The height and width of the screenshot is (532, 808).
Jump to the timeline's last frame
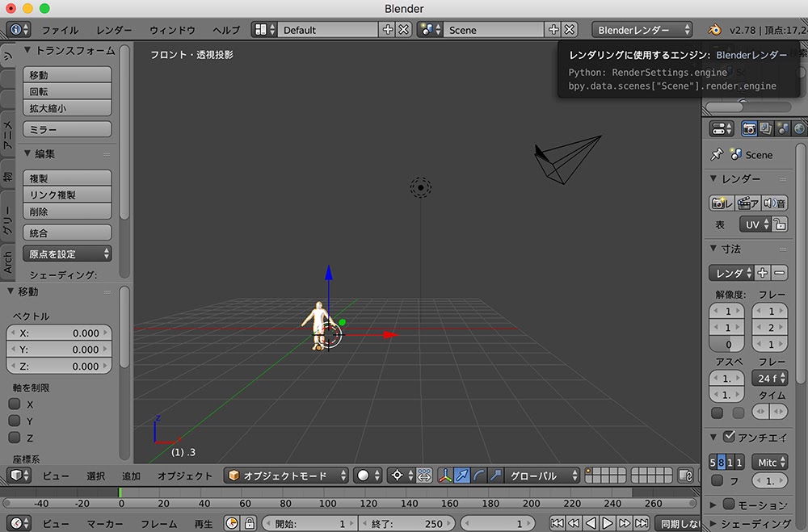coord(642,523)
